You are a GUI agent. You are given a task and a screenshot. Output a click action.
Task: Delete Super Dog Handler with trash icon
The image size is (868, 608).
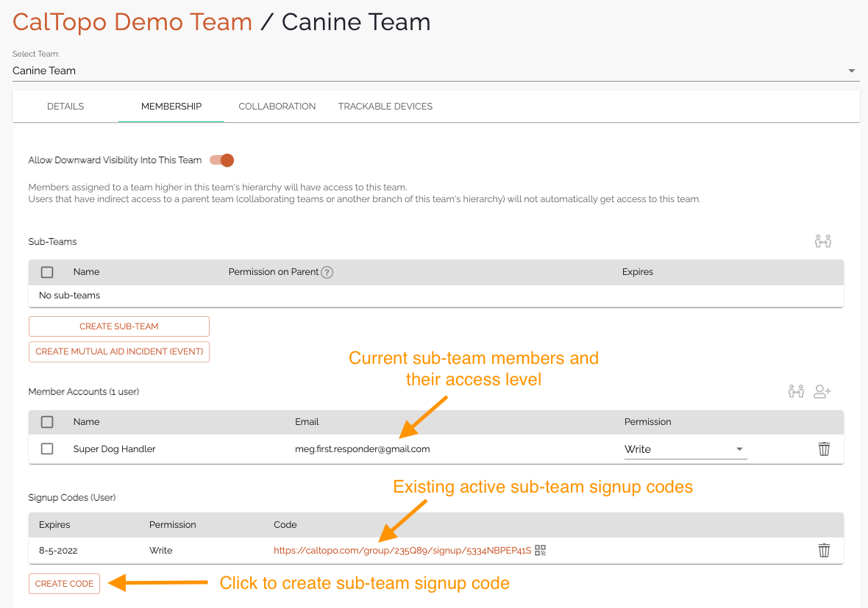point(824,448)
